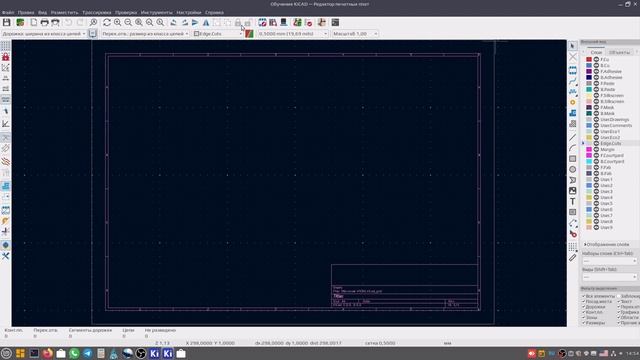Select the add text tool
Image resolution: width=640 pixels, height=360 pixels.
pyautogui.click(x=573, y=202)
